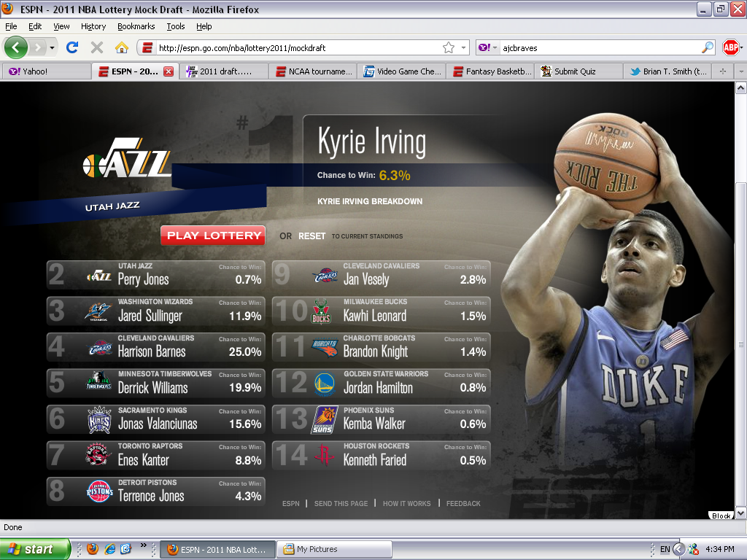Switch to the Submit Quiz tab
The height and width of the screenshot is (560, 747).
click(578, 71)
